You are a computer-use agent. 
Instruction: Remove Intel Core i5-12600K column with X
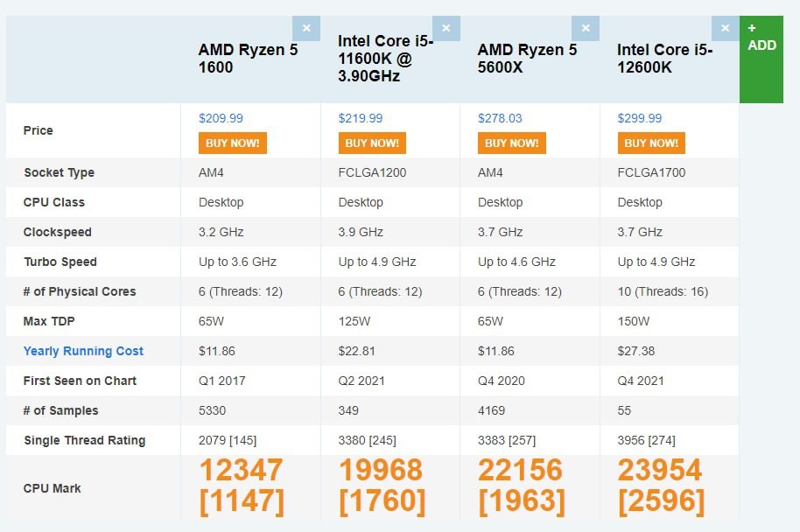click(725, 28)
